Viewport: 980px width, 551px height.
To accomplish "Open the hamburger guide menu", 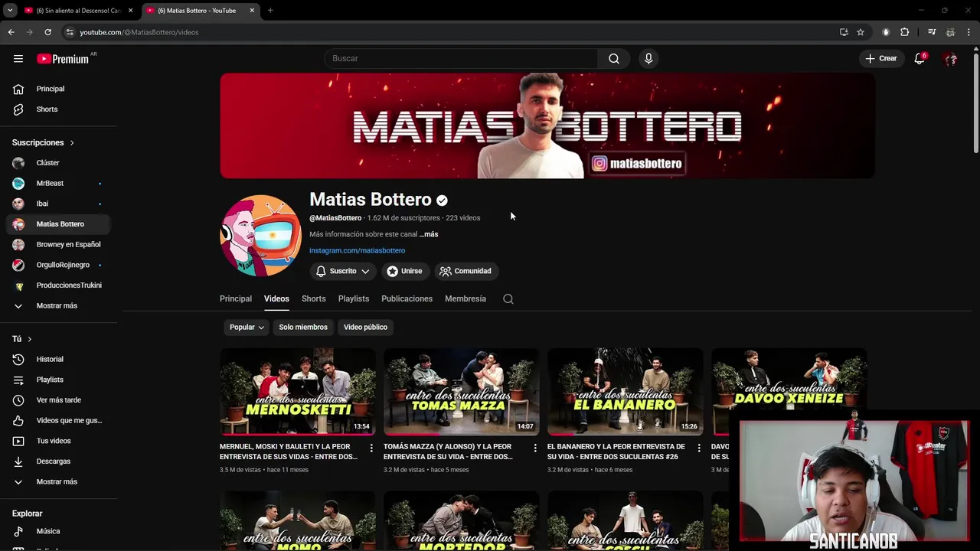I will point(18,58).
